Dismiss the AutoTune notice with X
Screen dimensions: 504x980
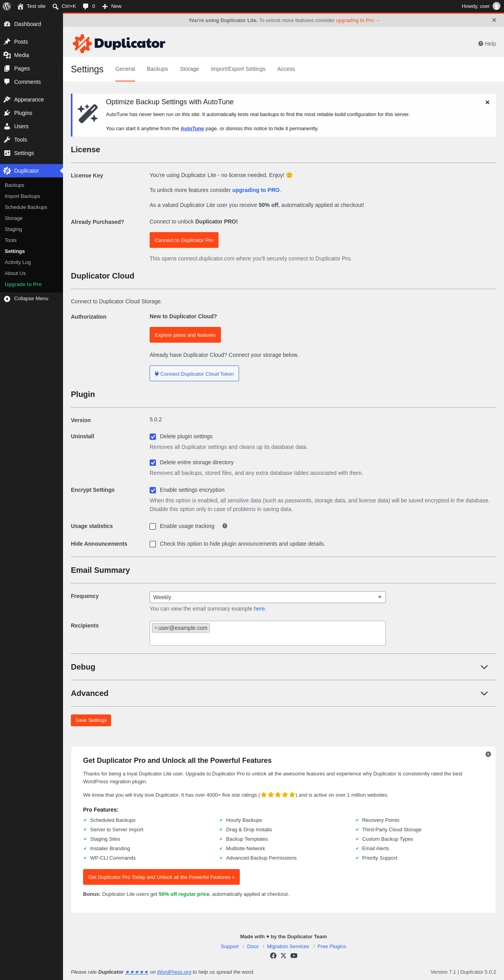(487, 102)
